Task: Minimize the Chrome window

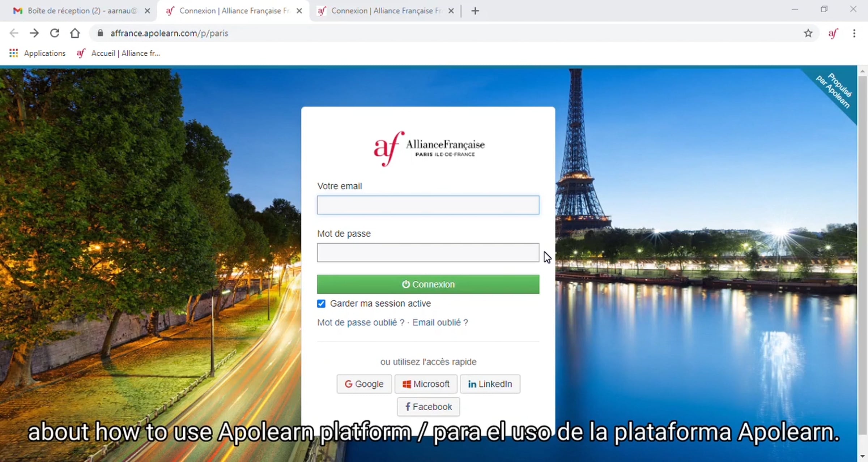Action: pos(795,9)
